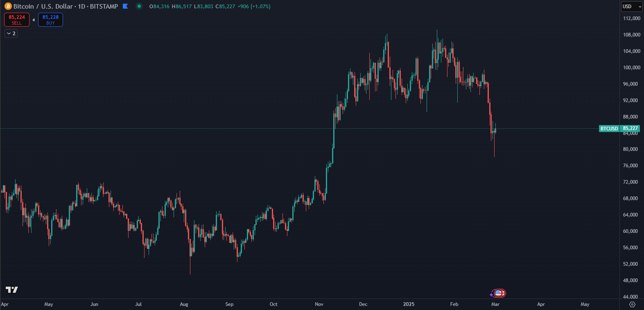Image resolution: width=644 pixels, height=310 pixels.
Task: Click the orange Bitcoin symbol logo
Action: point(8,7)
